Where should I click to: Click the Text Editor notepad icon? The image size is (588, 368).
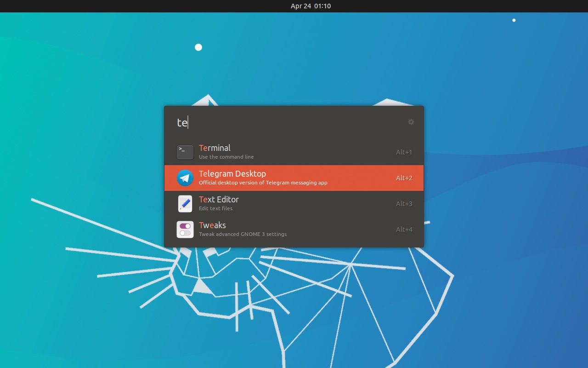[x=185, y=204]
